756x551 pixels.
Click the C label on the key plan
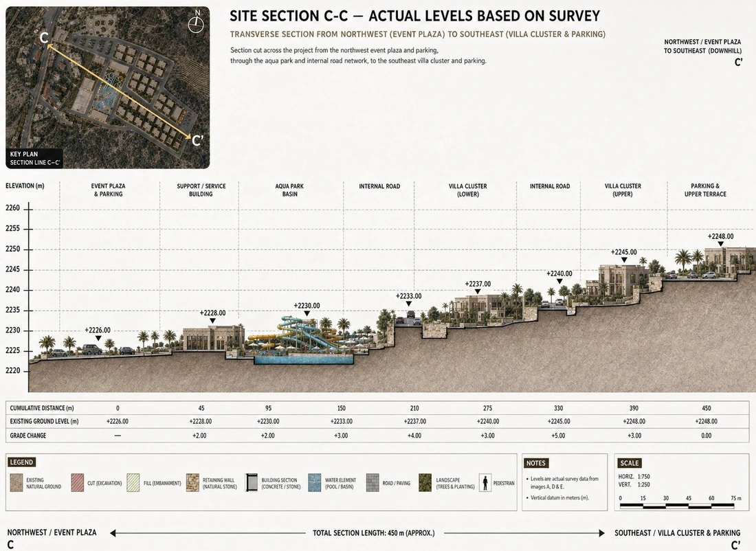point(44,38)
